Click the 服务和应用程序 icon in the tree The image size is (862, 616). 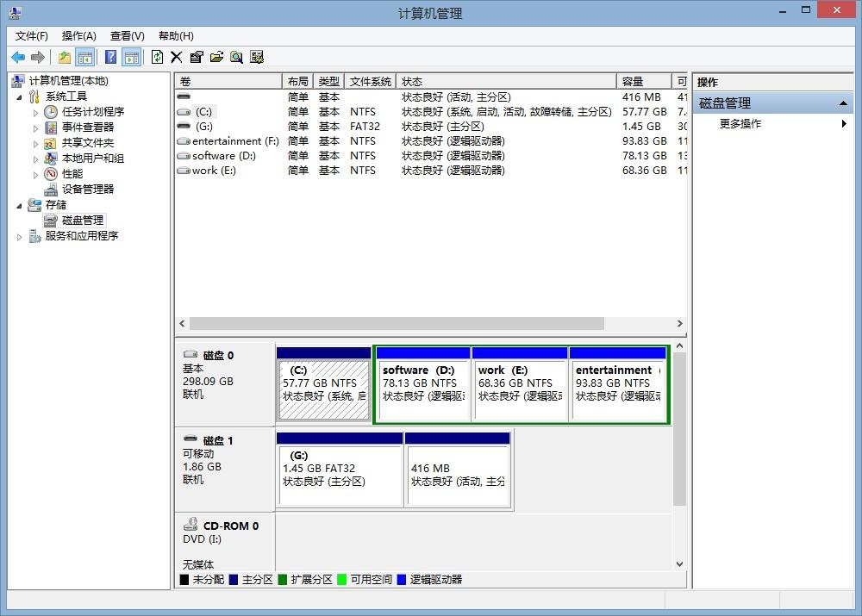[x=34, y=236]
